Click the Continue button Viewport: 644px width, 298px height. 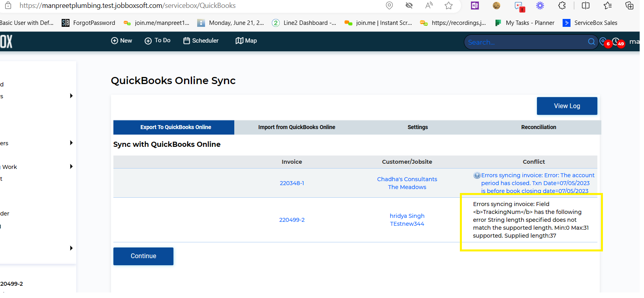(x=143, y=256)
